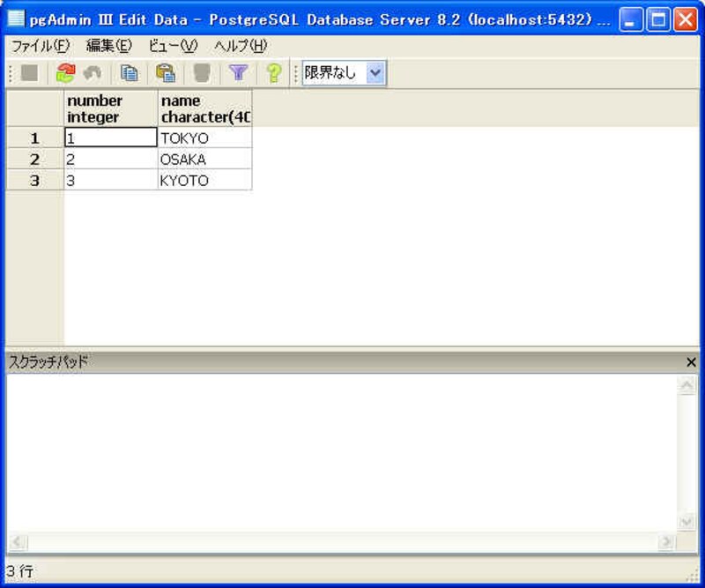Open the ビュー(V) menu
The width and height of the screenshot is (705, 588).
point(173,46)
